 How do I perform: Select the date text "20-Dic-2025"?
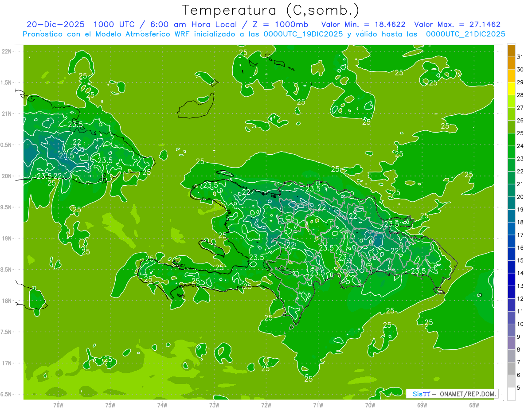55,24
